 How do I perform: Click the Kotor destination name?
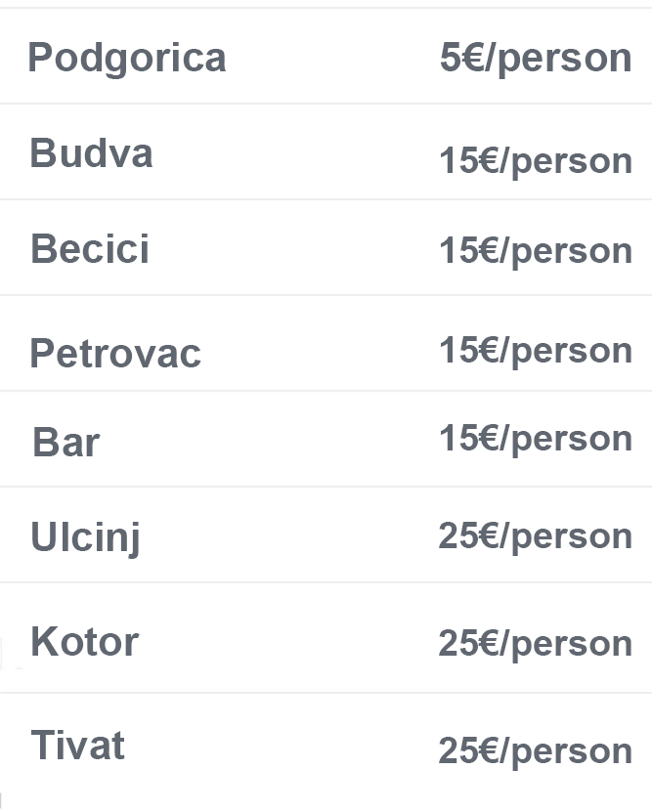84,642
